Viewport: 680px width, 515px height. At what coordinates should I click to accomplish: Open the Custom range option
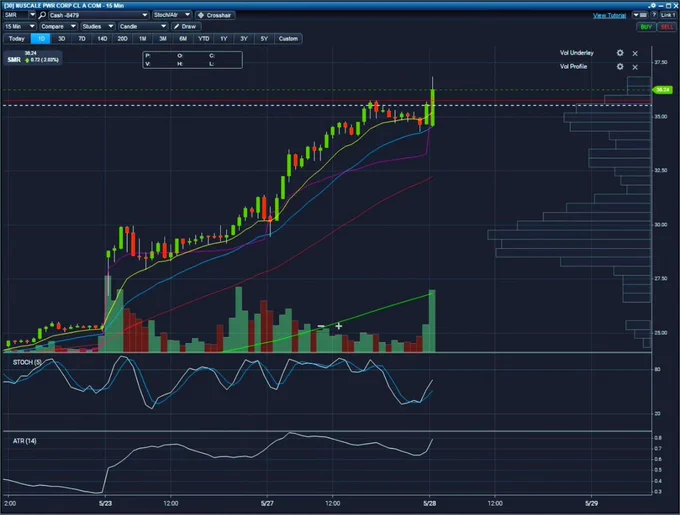pos(288,39)
